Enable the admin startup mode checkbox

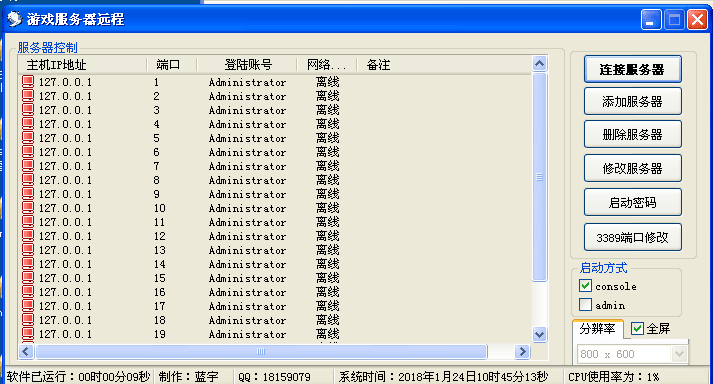pos(585,304)
